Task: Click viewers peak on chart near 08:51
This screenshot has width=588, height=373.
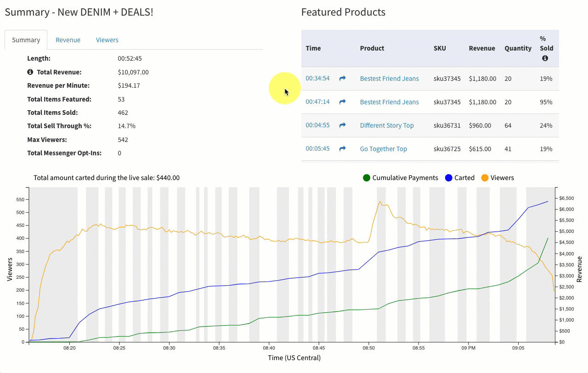Action: tap(380, 202)
